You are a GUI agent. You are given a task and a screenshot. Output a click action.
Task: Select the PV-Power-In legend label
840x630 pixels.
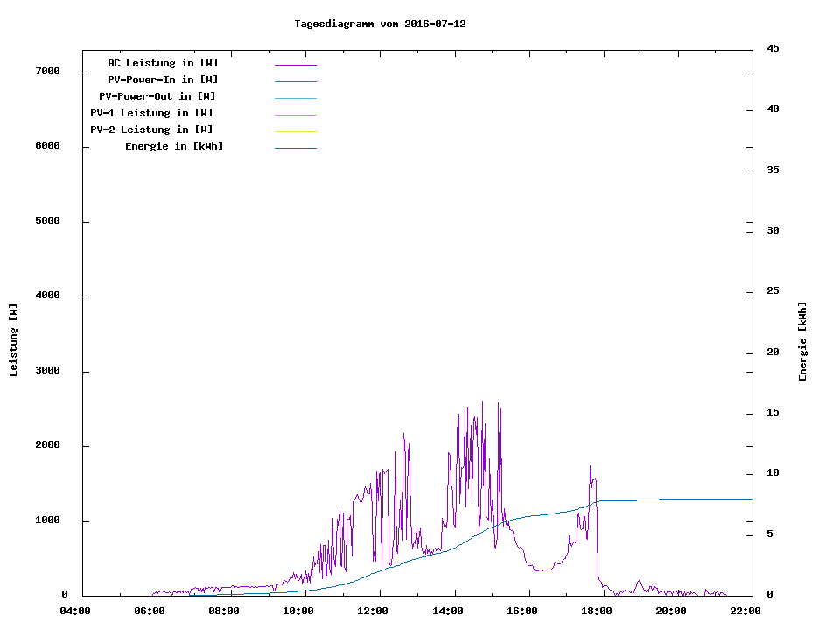tap(163, 80)
